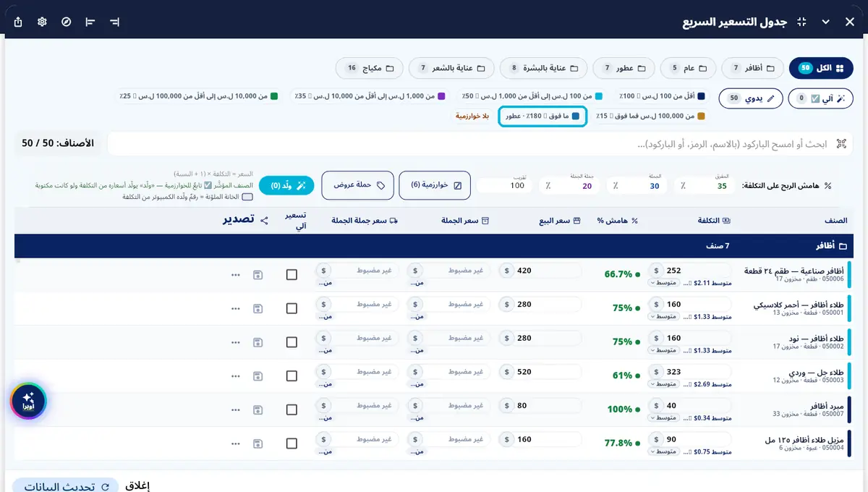Click the إغلاق close button at bottom
The height and width of the screenshot is (492, 868).
pos(137,486)
